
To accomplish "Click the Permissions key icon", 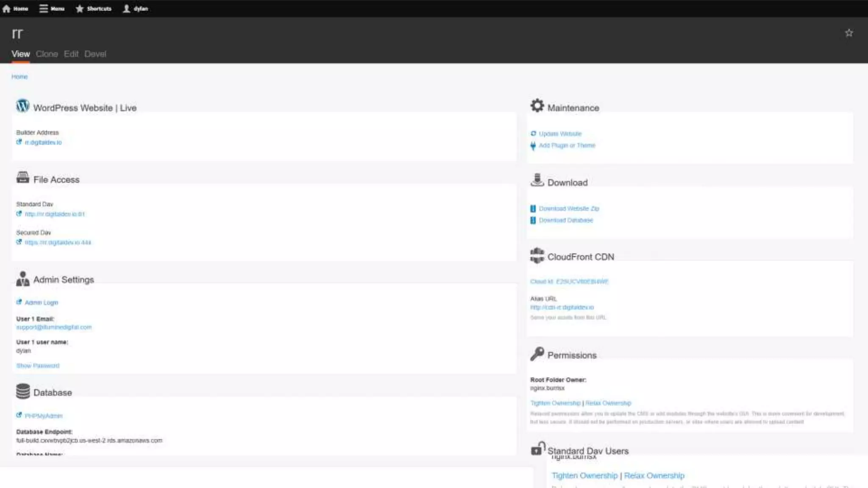I will click(537, 354).
